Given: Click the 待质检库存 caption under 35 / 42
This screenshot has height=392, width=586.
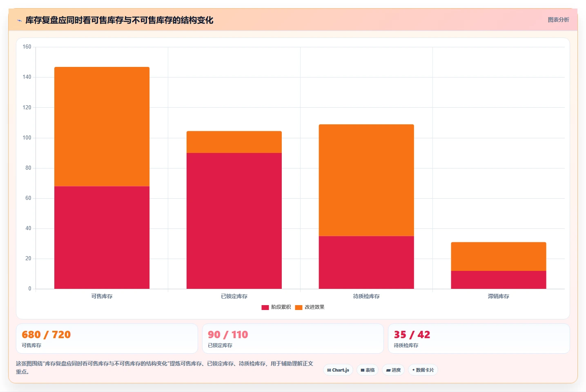Looking at the screenshot, I should pyautogui.click(x=406, y=345).
